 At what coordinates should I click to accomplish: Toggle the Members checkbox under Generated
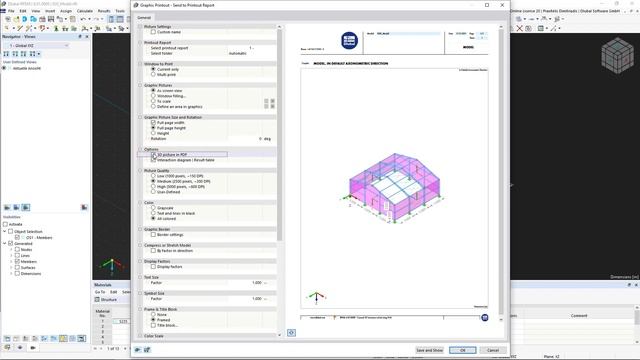[17, 261]
